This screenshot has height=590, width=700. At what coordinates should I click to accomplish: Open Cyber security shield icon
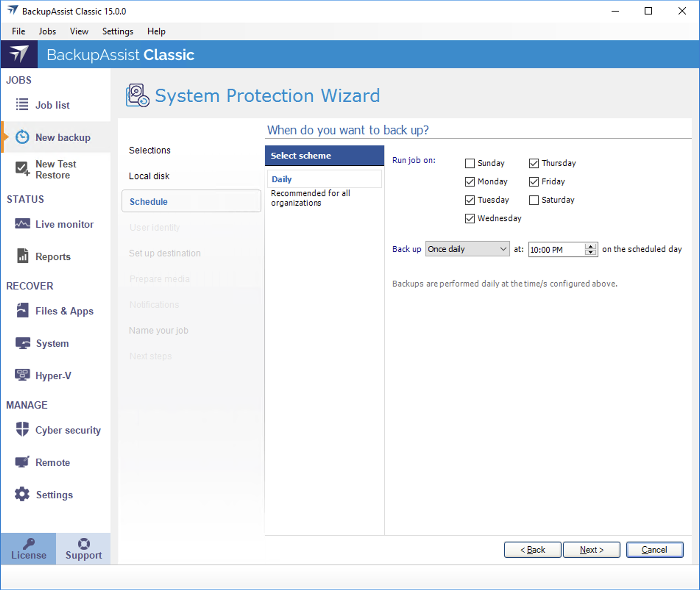click(22, 429)
